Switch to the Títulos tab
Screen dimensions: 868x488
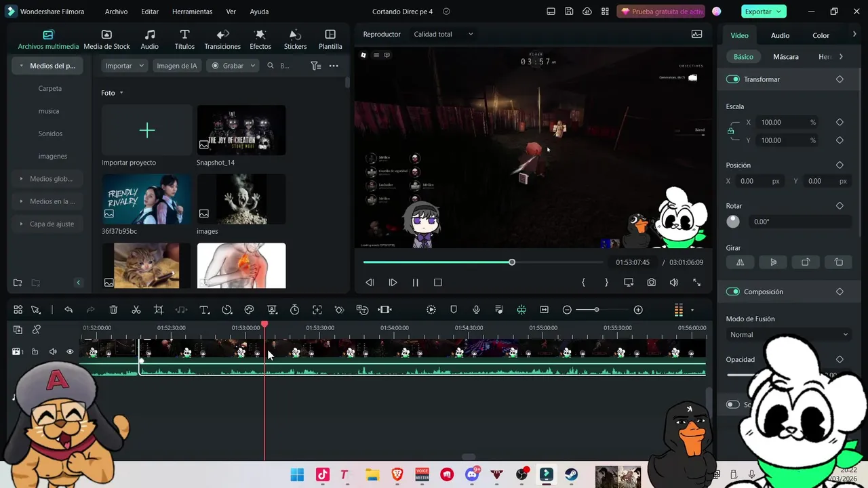click(x=184, y=40)
